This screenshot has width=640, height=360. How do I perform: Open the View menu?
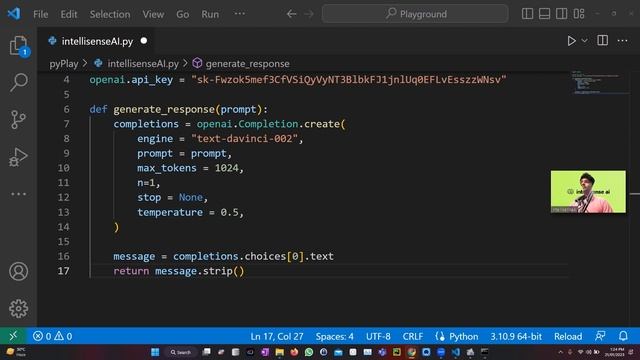click(x=153, y=14)
